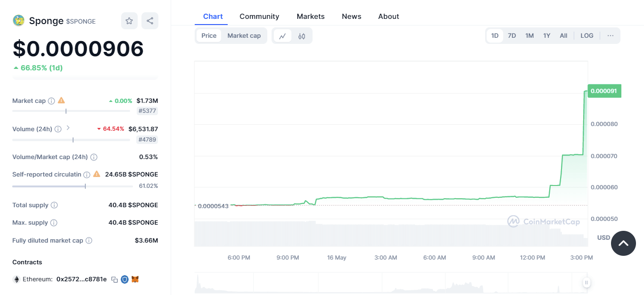This screenshot has width=644, height=295.
Task: Open Self-reported circulating supply info icon
Action: click(x=87, y=175)
